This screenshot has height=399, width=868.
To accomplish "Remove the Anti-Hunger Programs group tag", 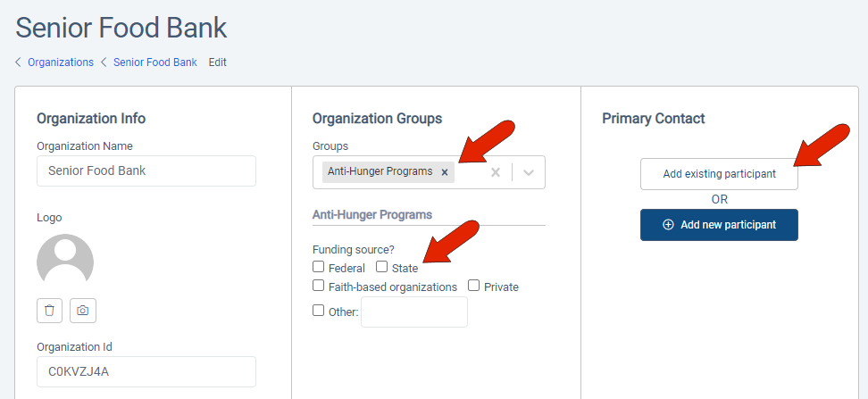I will coord(445,172).
